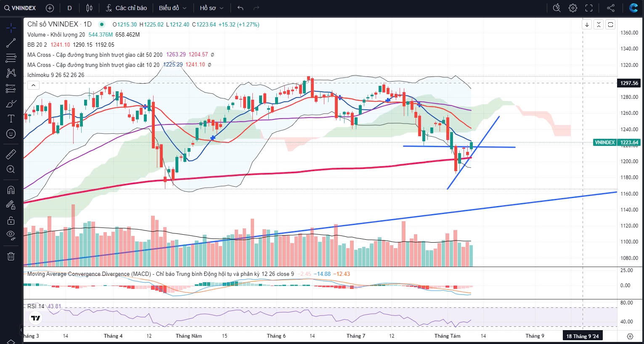
Task: Expand the Biểu đồ dropdown arrow
Action: click(184, 8)
